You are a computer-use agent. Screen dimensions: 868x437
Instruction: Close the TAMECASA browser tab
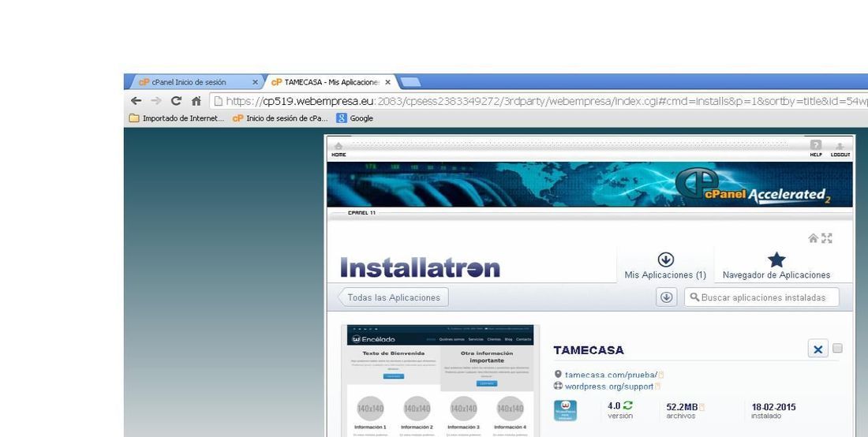(x=387, y=82)
